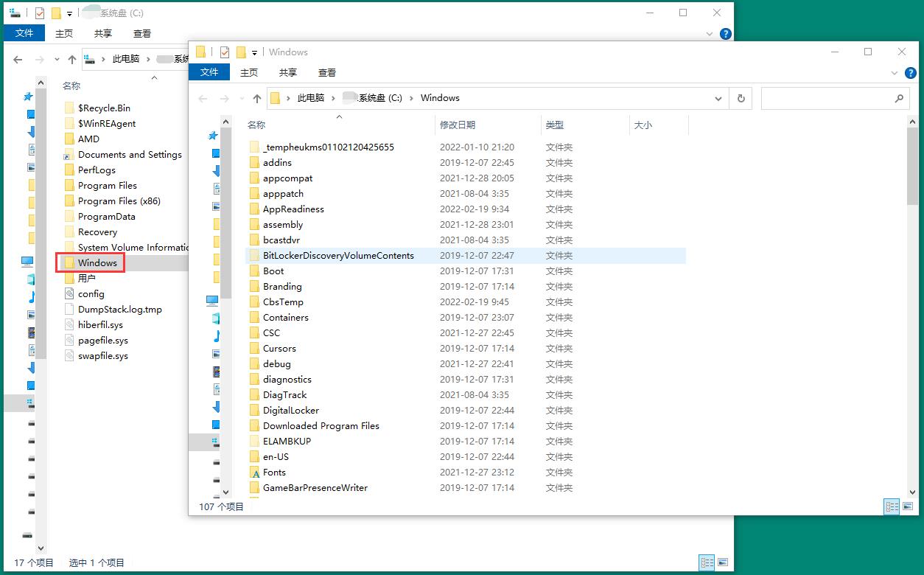
Task: Open the 文件 menu
Action: click(x=209, y=72)
